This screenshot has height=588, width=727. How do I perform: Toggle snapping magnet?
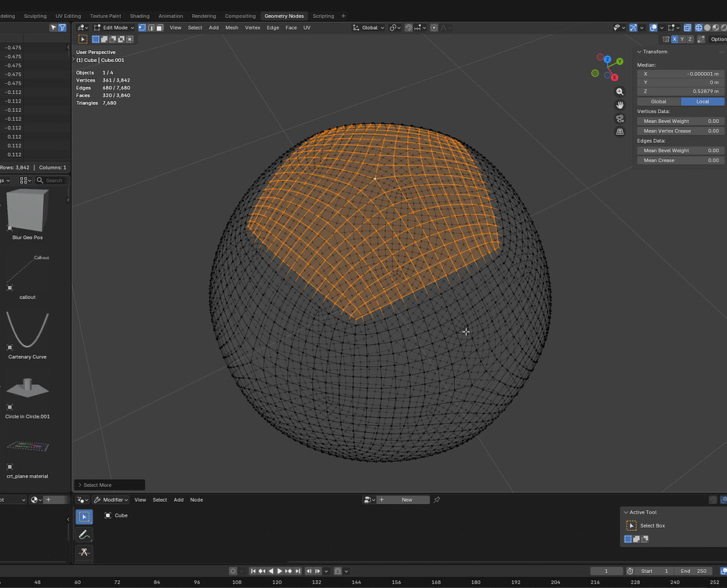pyautogui.click(x=409, y=27)
